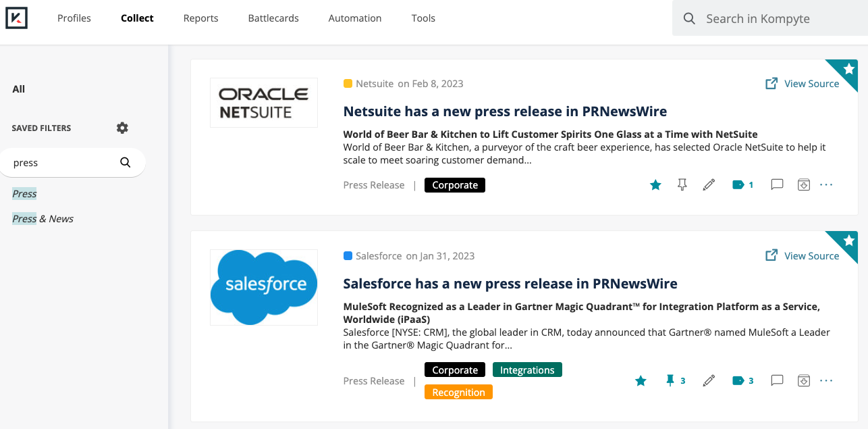Click the saved filters search magnifier icon

[126, 162]
